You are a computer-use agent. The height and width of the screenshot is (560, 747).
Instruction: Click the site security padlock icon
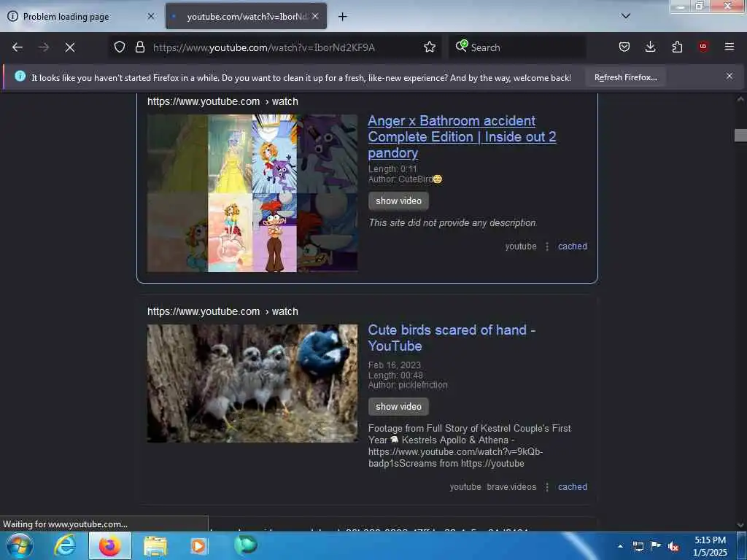(x=139, y=47)
